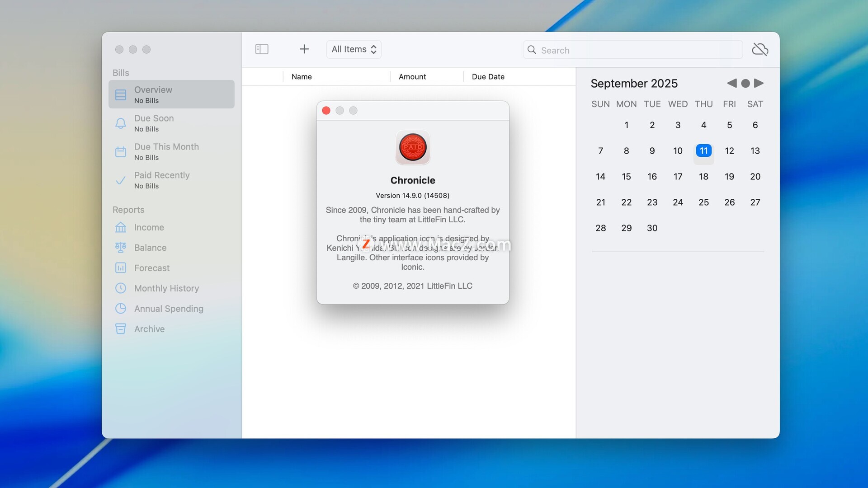Image resolution: width=868 pixels, height=488 pixels.
Task: Select September 3 in the calendar
Action: [678, 125]
